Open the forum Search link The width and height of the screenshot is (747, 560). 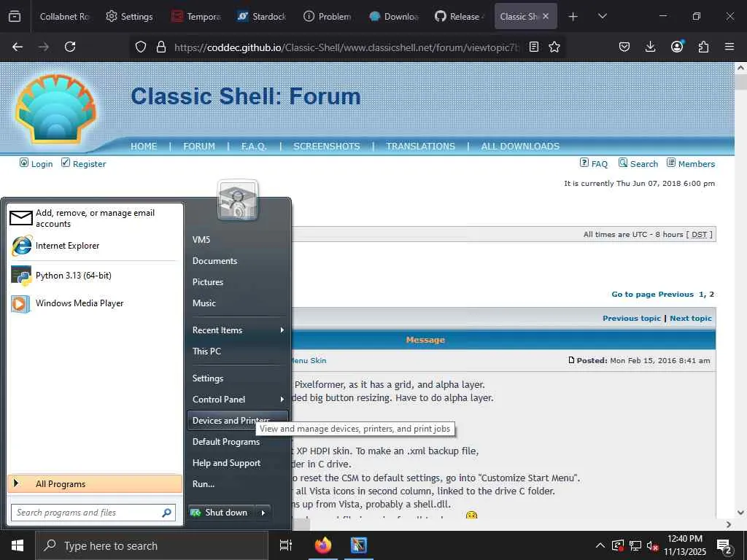pos(643,164)
